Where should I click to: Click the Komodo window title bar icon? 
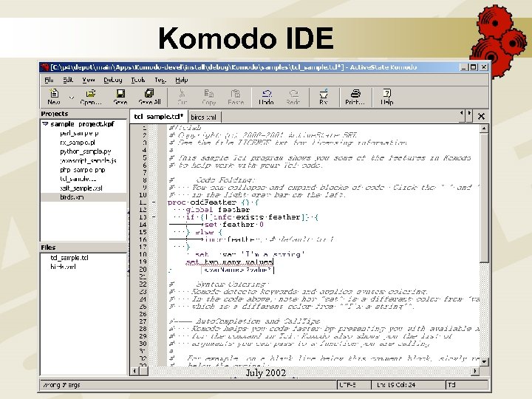[44, 67]
